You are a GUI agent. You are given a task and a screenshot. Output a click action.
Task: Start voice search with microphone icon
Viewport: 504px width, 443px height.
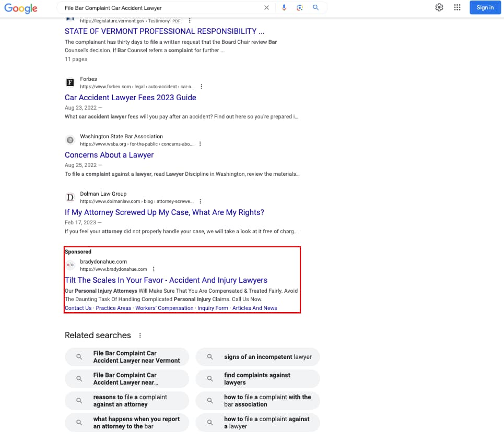284,8
